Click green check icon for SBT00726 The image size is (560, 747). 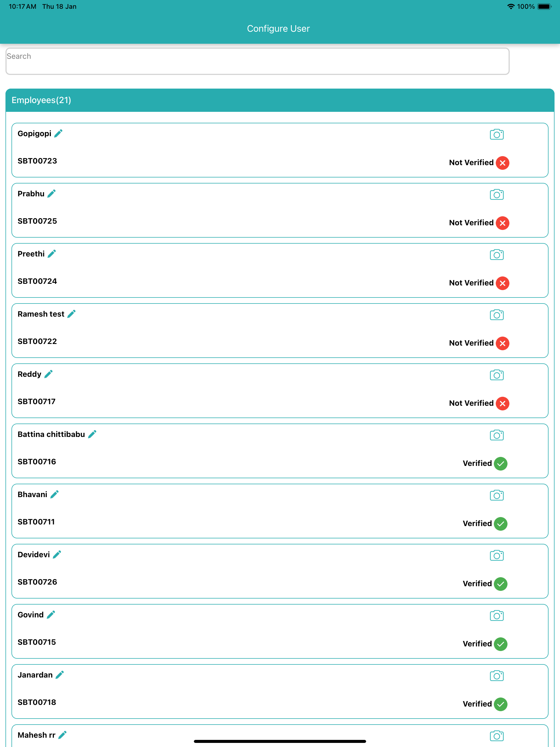click(501, 583)
